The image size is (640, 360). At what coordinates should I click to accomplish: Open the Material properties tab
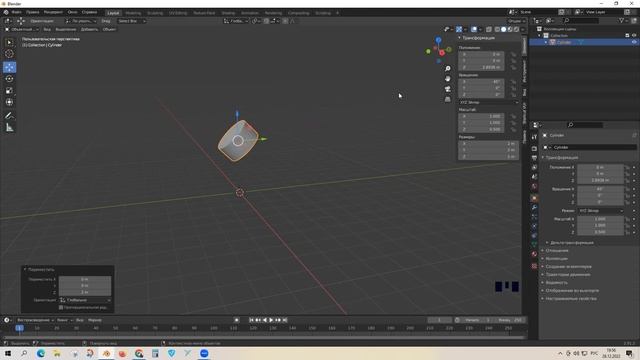(534, 254)
